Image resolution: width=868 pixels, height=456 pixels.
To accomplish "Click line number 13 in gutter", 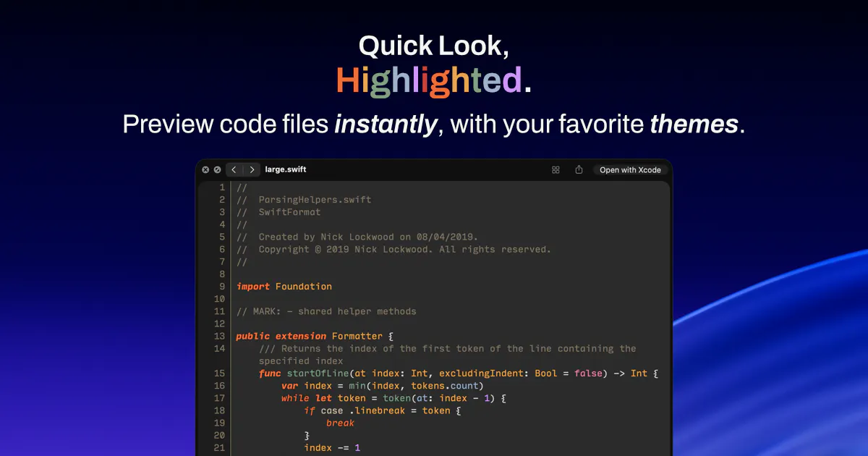I will (x=220, y=336).
